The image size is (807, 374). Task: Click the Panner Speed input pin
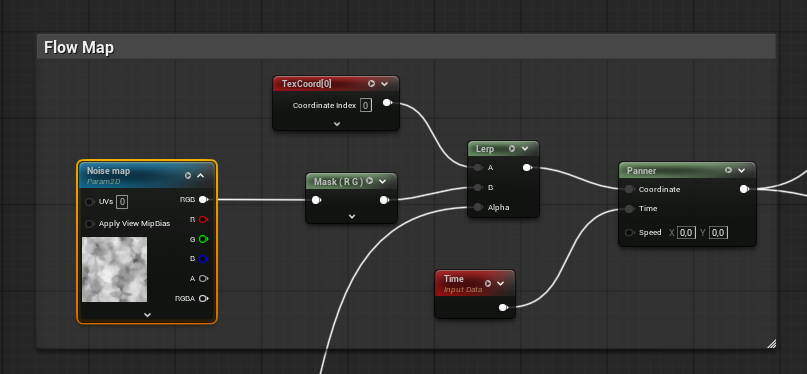click(629, 233)
